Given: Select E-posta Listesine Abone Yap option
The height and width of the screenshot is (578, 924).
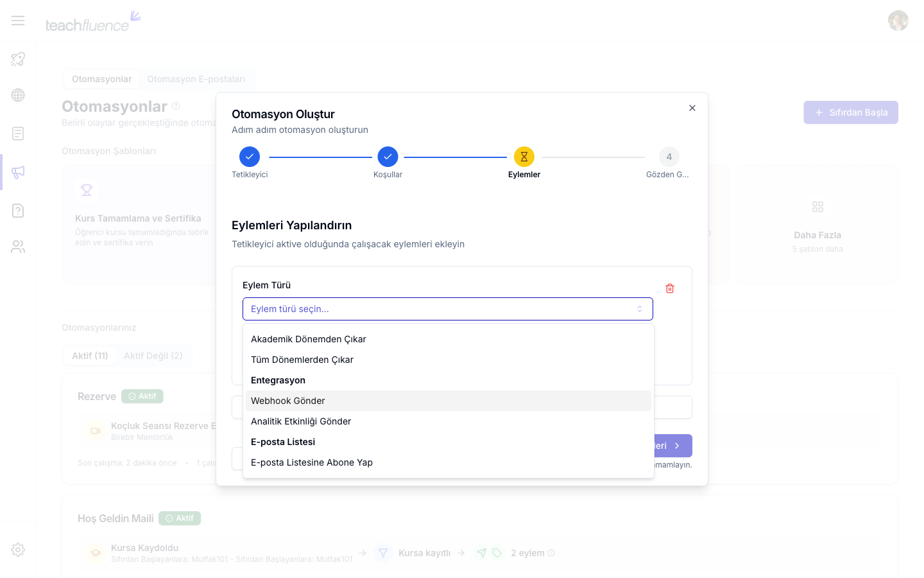Looking at the screenshot, I should tap(449, 462).
